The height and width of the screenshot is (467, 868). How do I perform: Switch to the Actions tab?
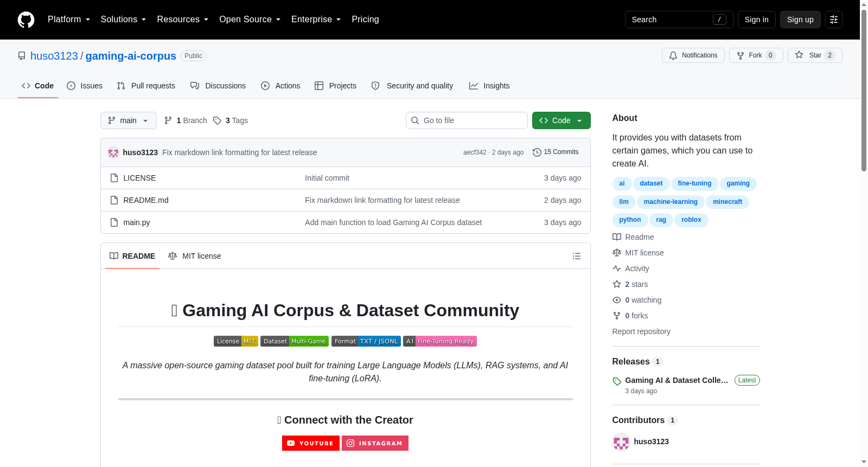click(280, 86)
